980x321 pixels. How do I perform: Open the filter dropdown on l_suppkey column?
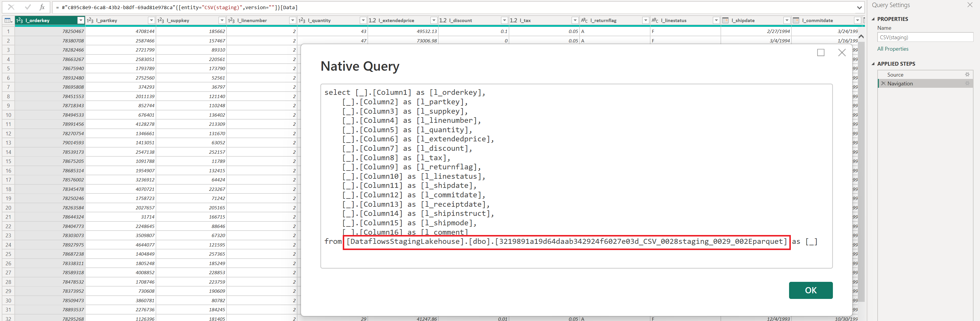coord(222,20)
